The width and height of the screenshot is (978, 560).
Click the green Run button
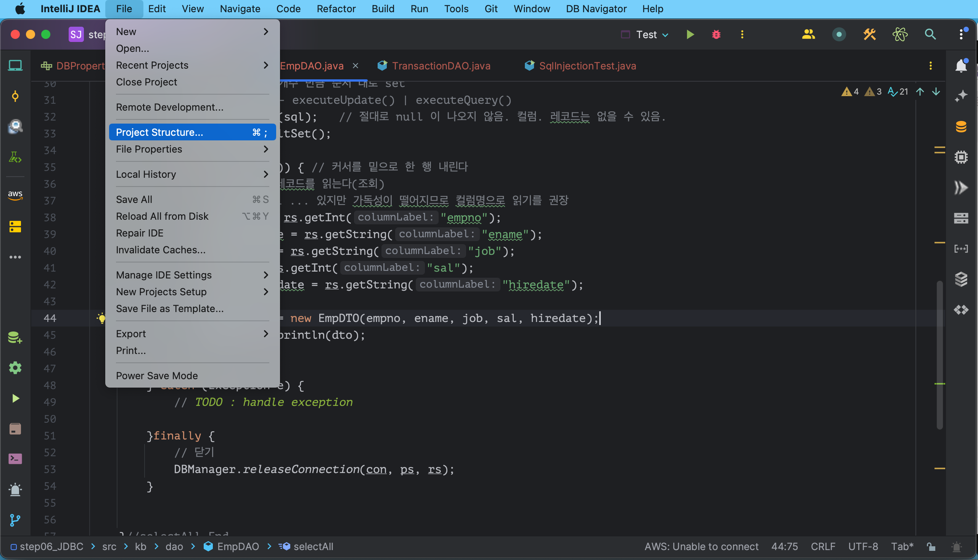point(690,35)
